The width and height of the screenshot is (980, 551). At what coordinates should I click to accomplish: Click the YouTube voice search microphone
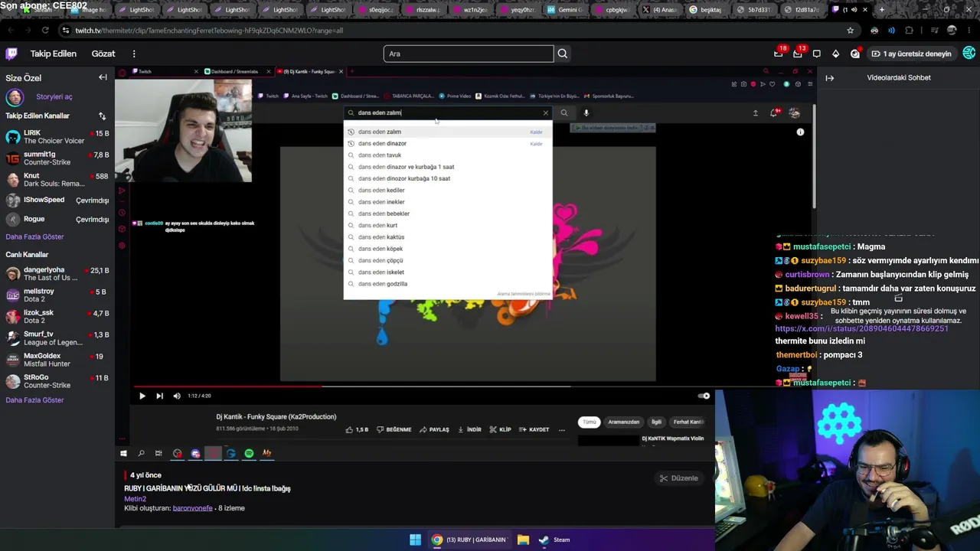coord(586,112)
